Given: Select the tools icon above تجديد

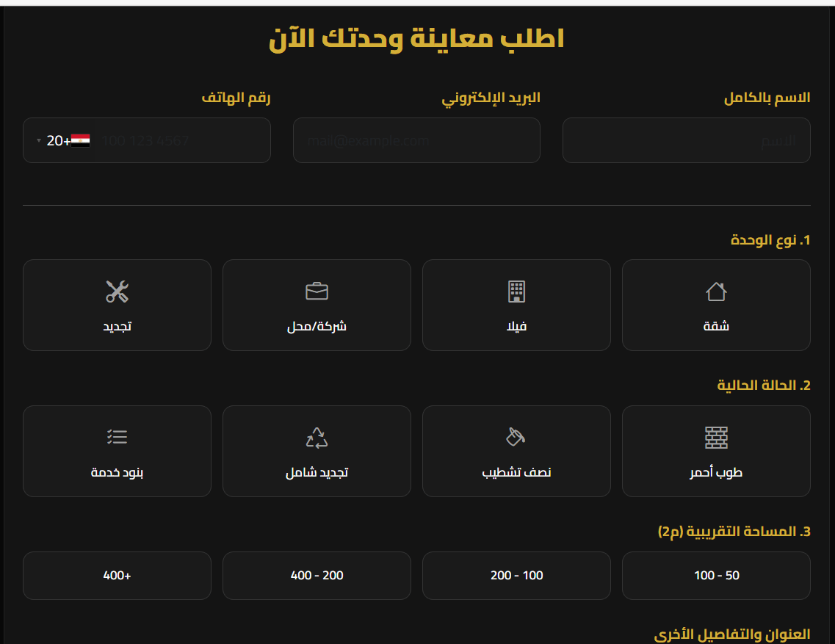Looking at the screenshot, I should tap(117, 291).
